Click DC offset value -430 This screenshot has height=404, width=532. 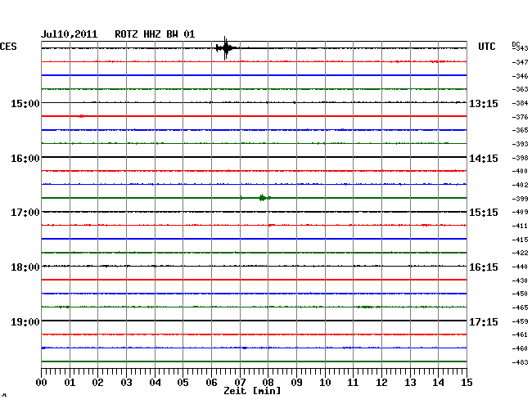[x=520, y=281]
